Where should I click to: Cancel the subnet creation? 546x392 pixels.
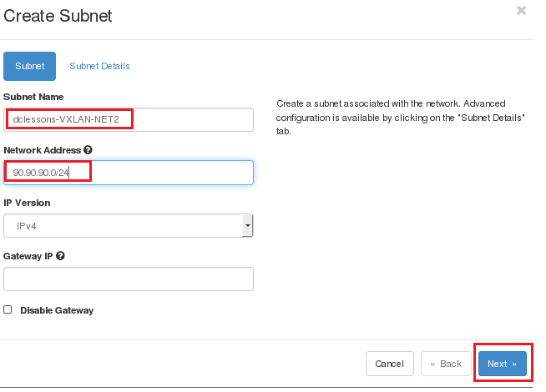coord(390,364)
